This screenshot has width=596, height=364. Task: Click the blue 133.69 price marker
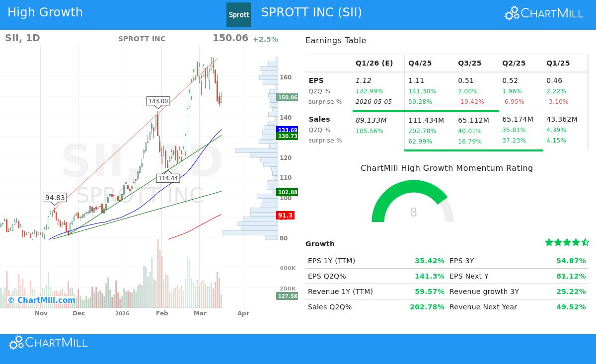pyautogui.click(x=287, y=130)
